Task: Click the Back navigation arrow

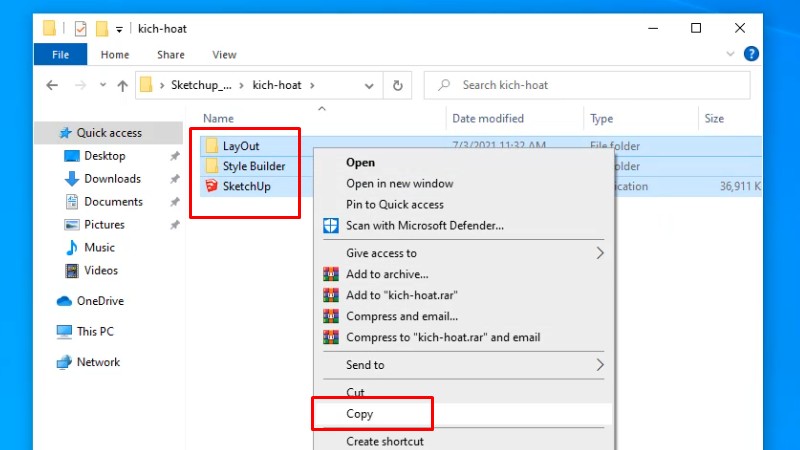Action: point(52,86)
